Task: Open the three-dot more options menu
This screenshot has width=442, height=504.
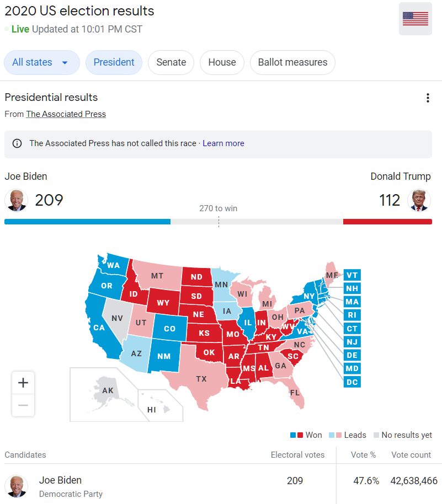Action: click(x=428, y=98)
